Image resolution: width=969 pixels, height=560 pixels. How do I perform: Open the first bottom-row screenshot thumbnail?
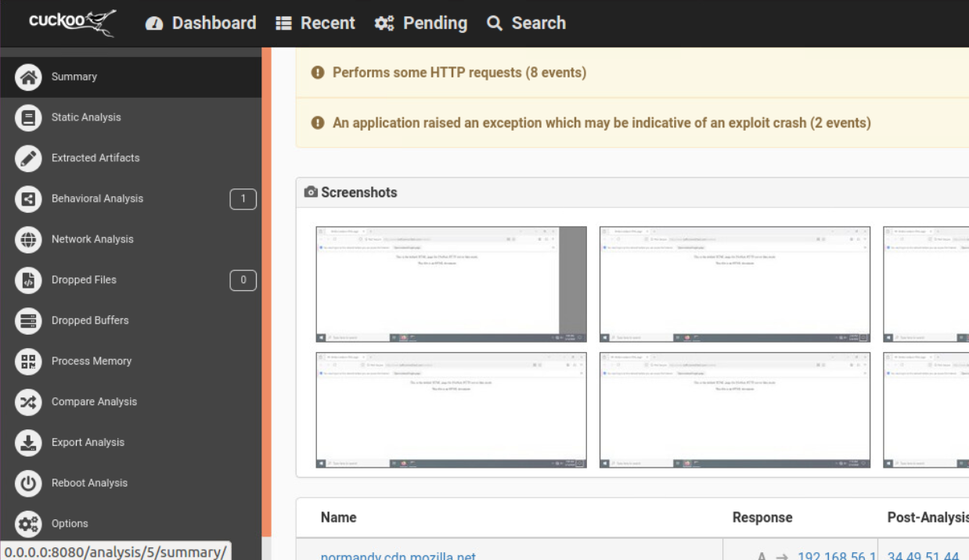click(451, 411)
